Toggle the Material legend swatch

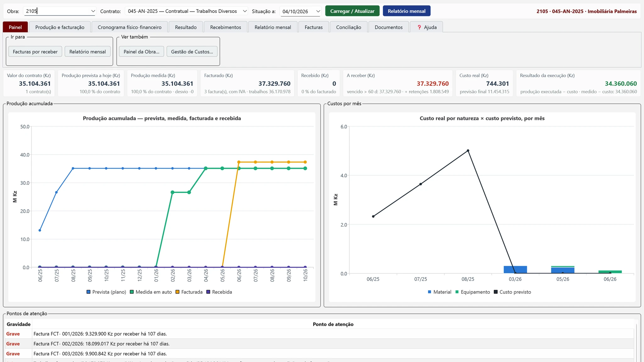[x=430, y=292]
